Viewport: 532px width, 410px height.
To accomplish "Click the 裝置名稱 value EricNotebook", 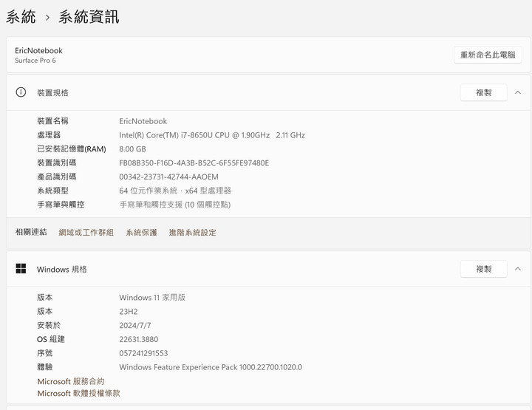I will click(143, 121).
